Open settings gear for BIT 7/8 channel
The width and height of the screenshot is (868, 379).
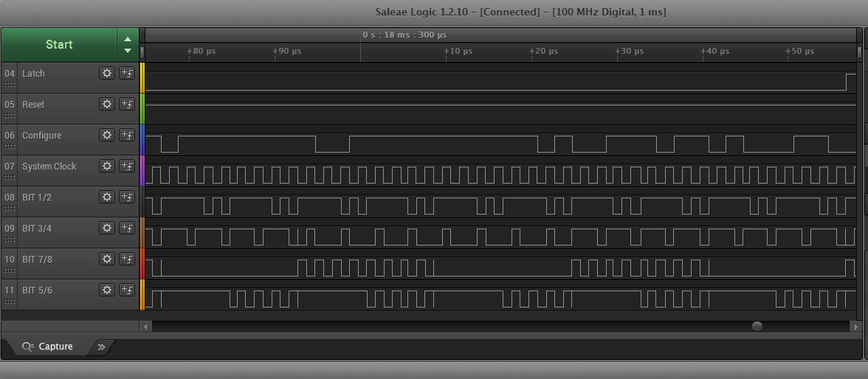pyautogui.click(x=107, y=259)
